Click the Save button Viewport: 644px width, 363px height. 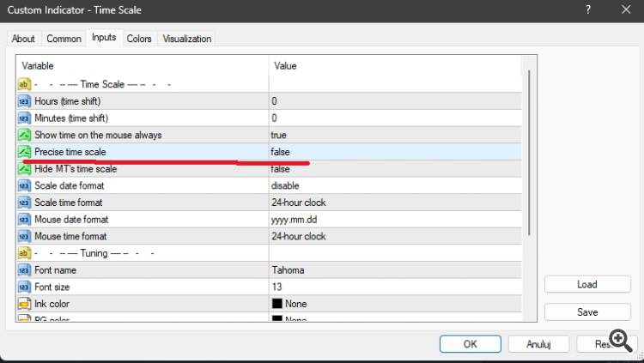click(x=587, y=312)
